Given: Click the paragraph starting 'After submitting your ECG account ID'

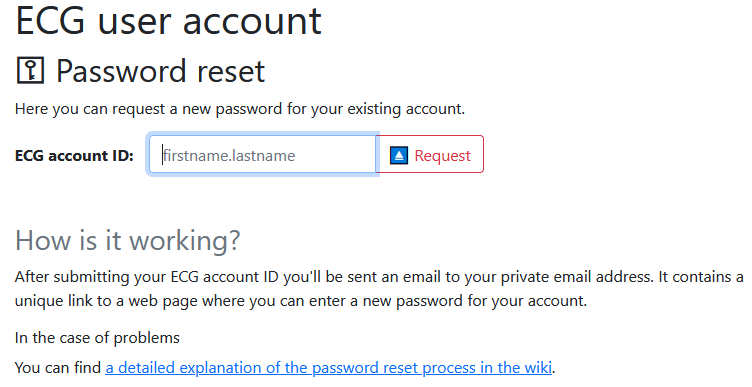Looking at the screenshot, I should pyautogui.click(x=379, y=289).
